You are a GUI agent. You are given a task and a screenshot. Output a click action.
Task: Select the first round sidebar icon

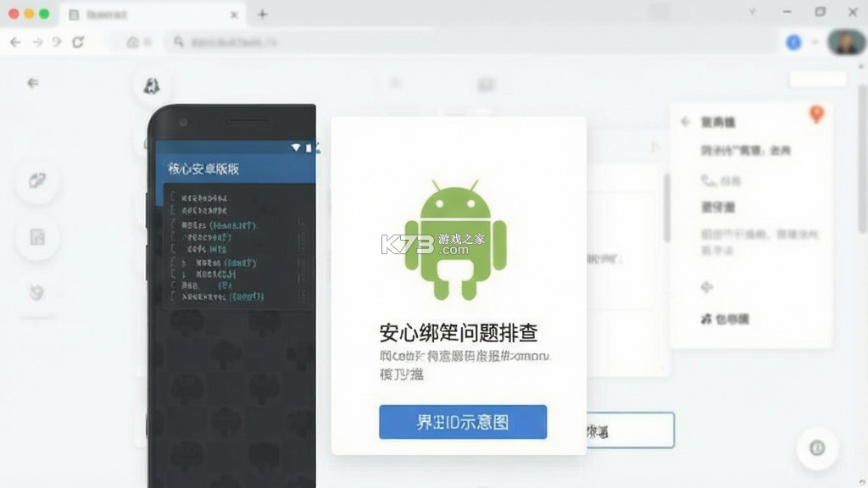coord(37,180)
